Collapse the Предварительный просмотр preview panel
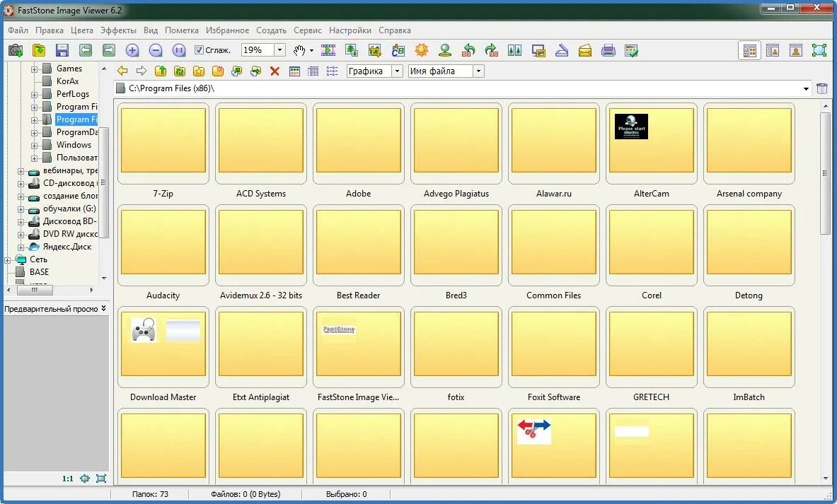The width and height of the screenshot is (837, 504). click(x=103, y=308)
